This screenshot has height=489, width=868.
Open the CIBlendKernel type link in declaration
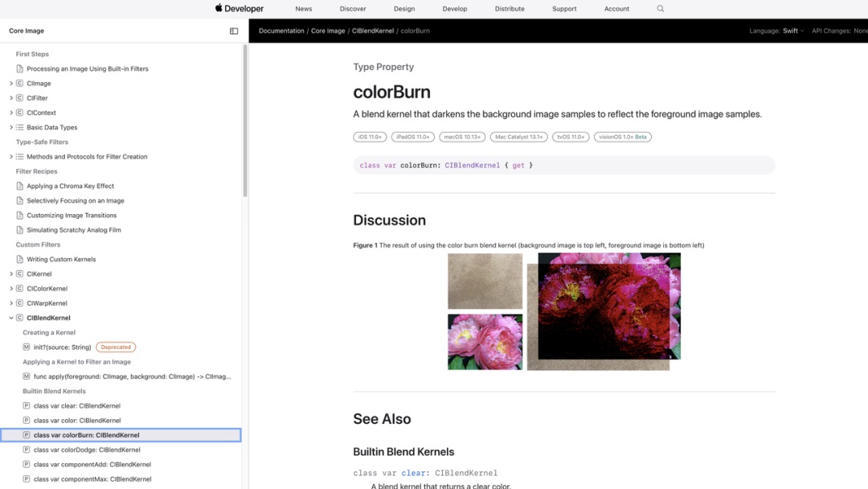[473, 165]
